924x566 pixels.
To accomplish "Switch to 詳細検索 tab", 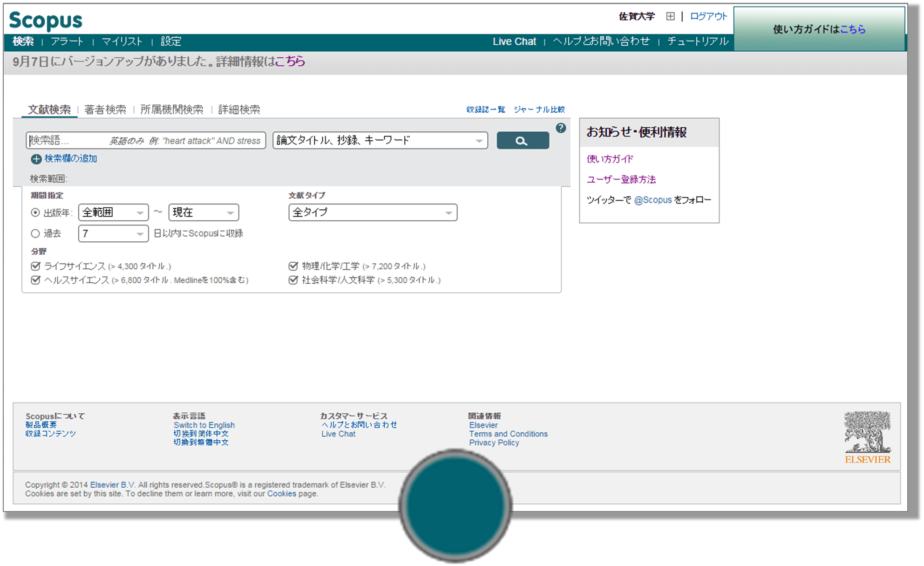I will (x=239, y=109).
